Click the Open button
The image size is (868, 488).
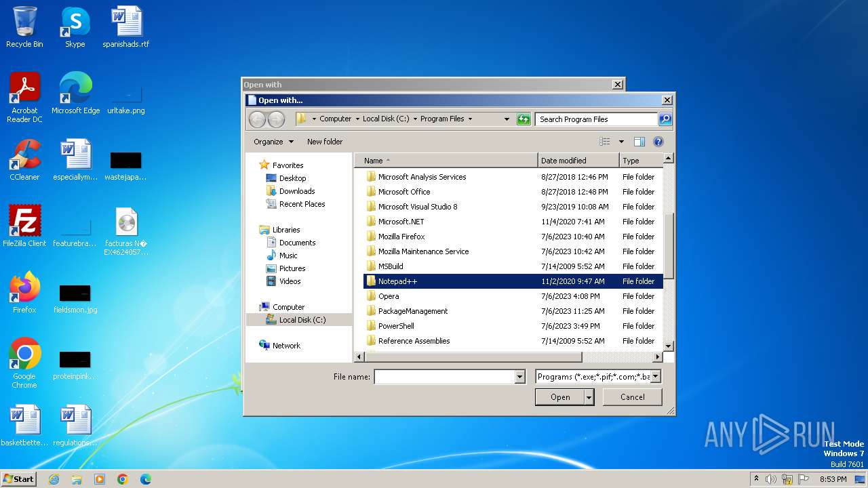(x=559, y=397)
